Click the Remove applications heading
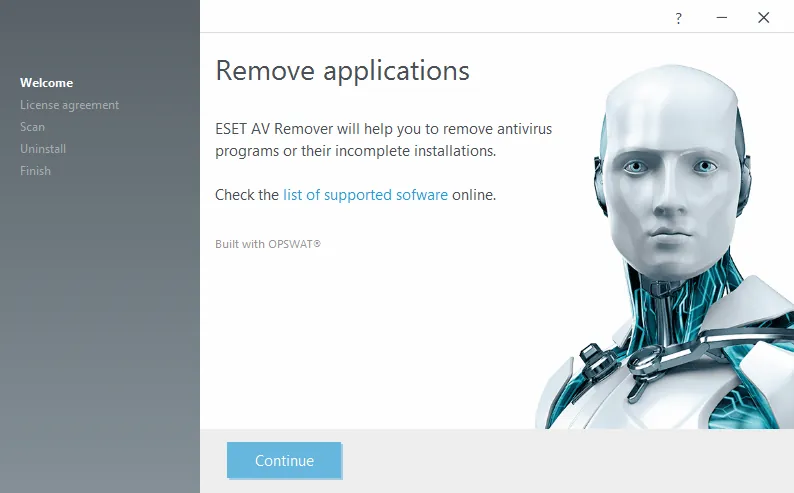This screenshot has height=493, width=794. (342, 70)
